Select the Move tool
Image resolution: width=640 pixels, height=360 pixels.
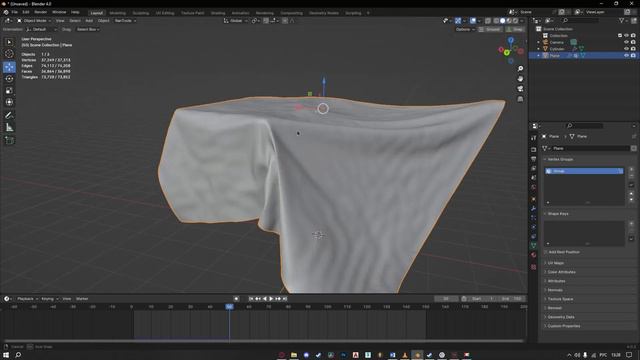coord(9,67)
